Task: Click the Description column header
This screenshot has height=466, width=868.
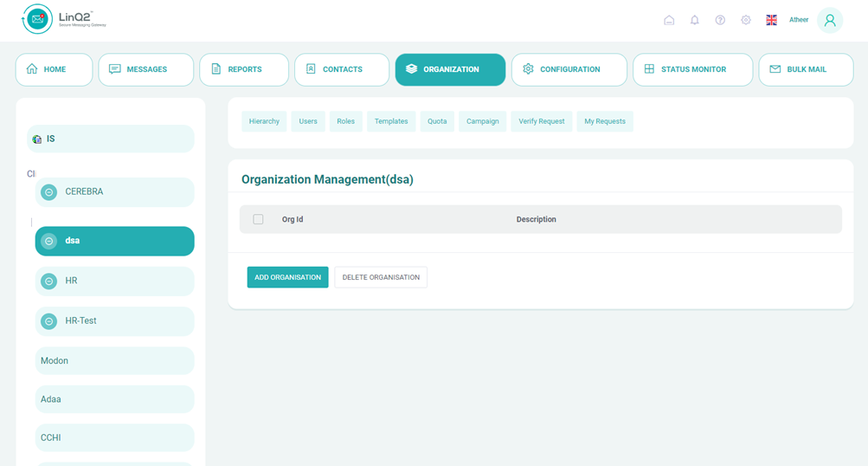Action: [537, 219]
